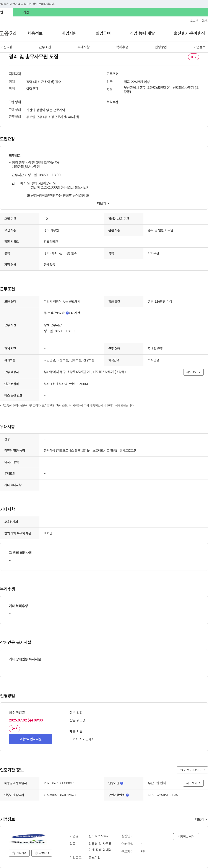This screenshot has height=868, width=208.
Task: Click 고용24 입사지원 apply button
Action: click(30, 739)
